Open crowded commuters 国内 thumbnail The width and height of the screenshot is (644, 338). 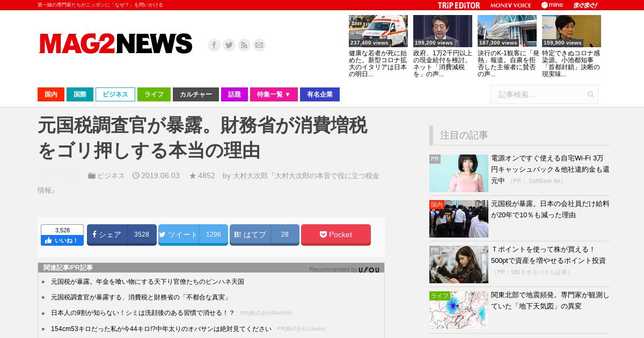point(459,219)
